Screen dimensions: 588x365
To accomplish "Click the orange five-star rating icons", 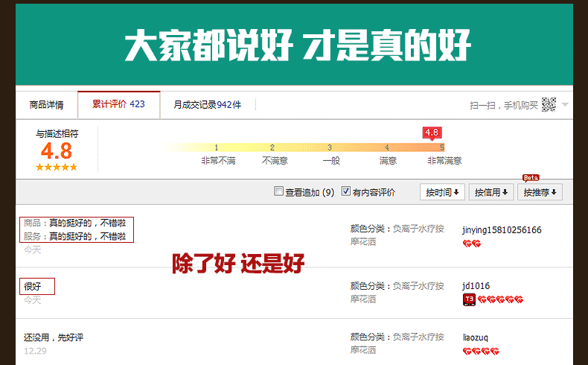I will coord(57,168).
